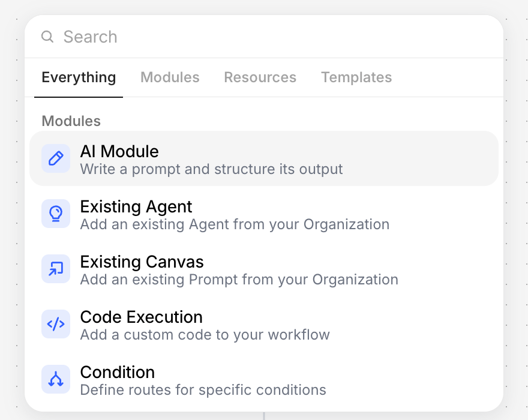528x420 pixels.
Task: Select the AI Module title
Action: [x=119, y=151]
